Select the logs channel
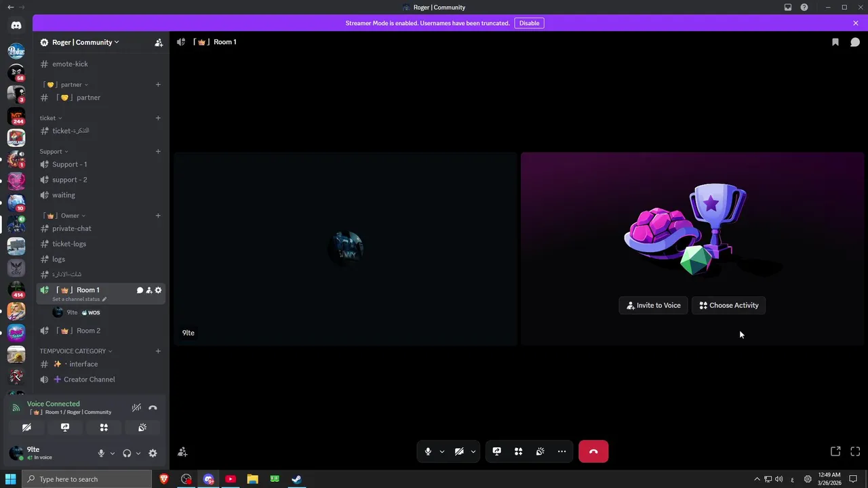Image resolution: width=868 pixels, height=488 pixels. 100,259
